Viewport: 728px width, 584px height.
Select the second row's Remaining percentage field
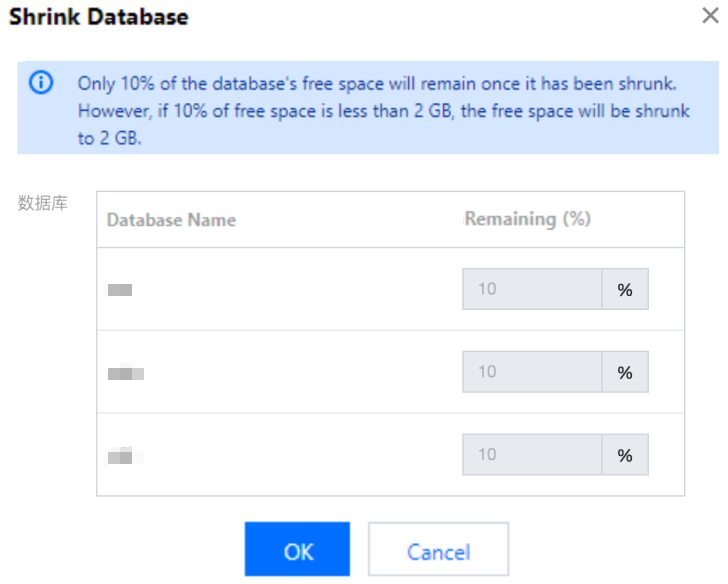532,372
